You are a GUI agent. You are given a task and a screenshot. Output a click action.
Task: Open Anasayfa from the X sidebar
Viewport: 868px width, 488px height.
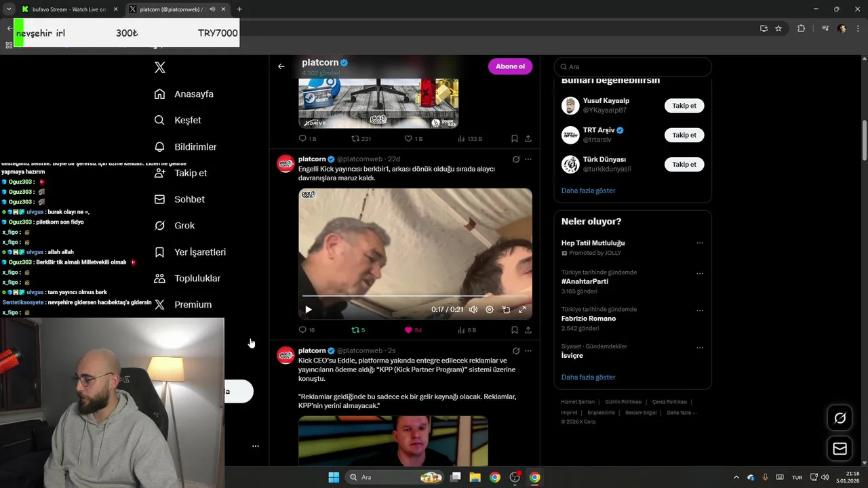[184, 94]
